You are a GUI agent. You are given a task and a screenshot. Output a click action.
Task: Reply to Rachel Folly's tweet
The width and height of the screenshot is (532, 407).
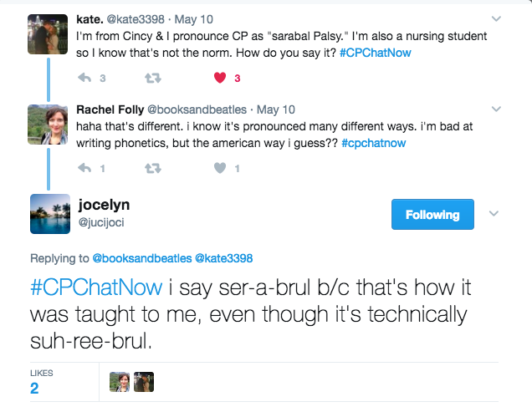[x=84, y=168]
